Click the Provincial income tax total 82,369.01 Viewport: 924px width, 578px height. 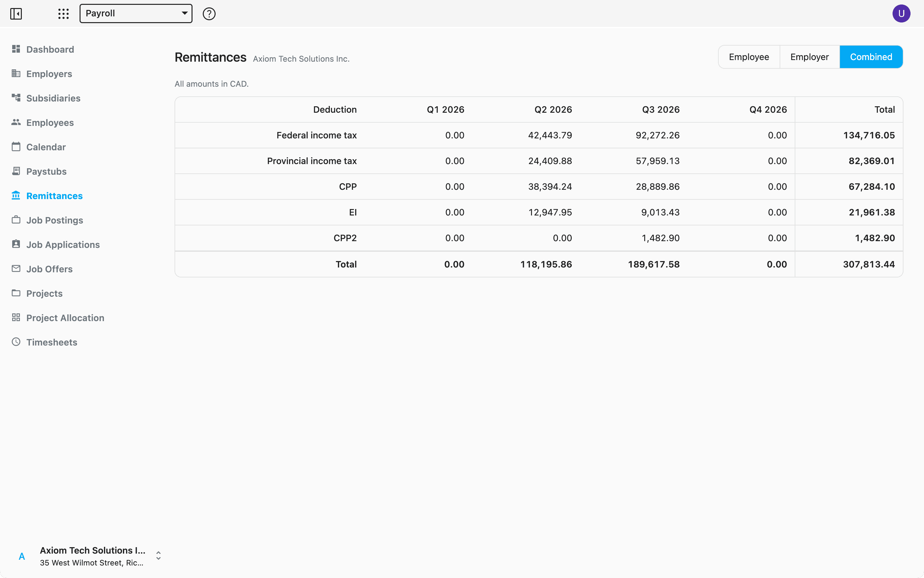872,161
